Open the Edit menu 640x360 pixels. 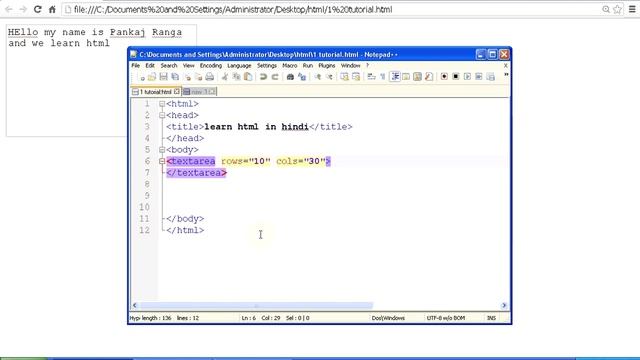[x=150, y=65]
